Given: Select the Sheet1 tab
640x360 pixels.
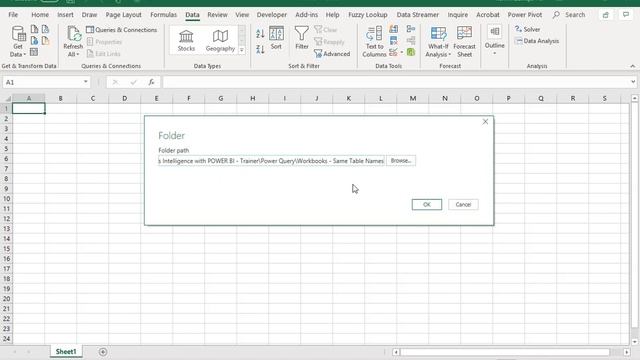Looking at the screenshot, I should [66, 351].
